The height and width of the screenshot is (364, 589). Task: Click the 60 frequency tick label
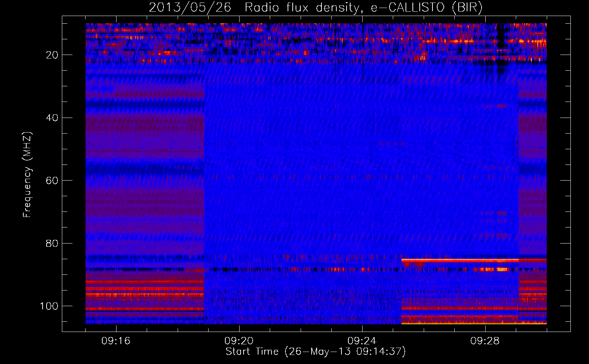(x=52, y=181)
